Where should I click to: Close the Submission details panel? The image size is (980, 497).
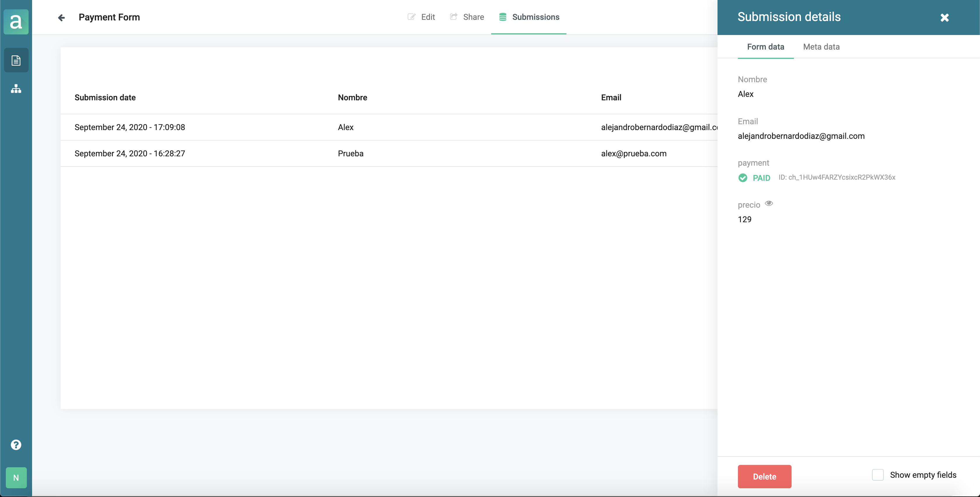[x=944, y=17]
